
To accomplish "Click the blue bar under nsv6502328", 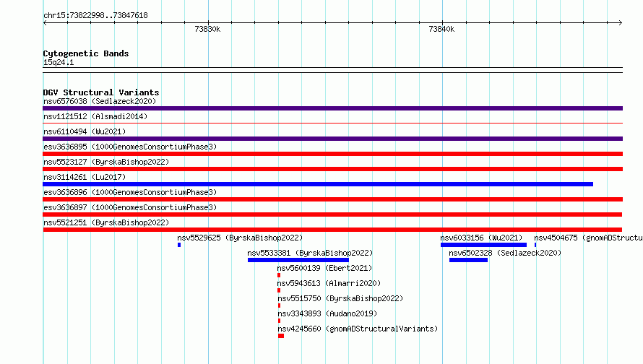I will [x=468, y=260].
